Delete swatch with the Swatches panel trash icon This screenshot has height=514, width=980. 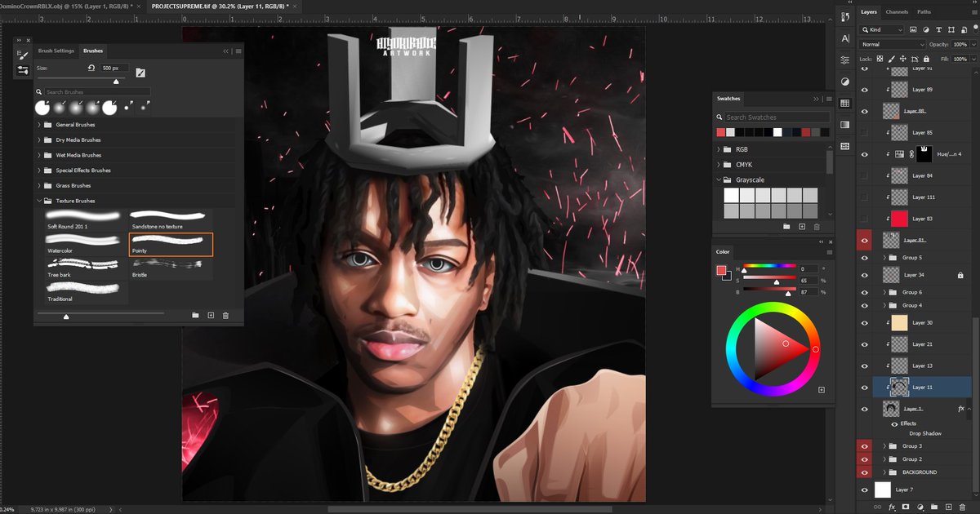817,226
